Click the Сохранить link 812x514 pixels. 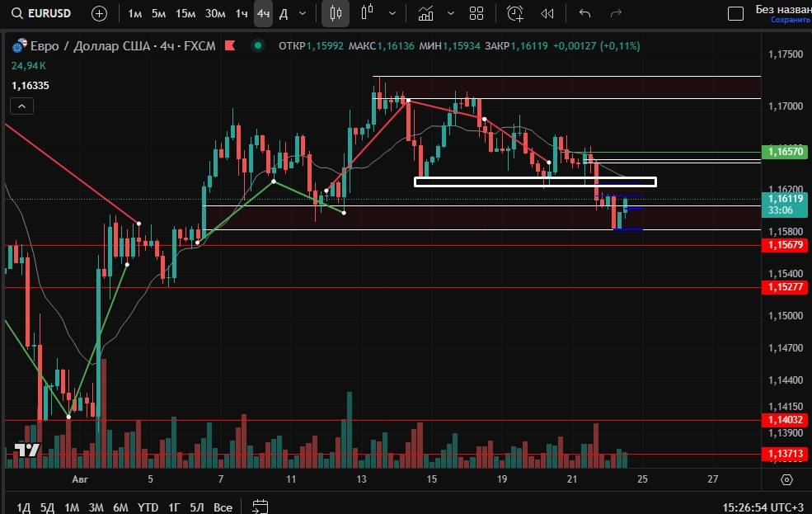[x=789, y=20]
